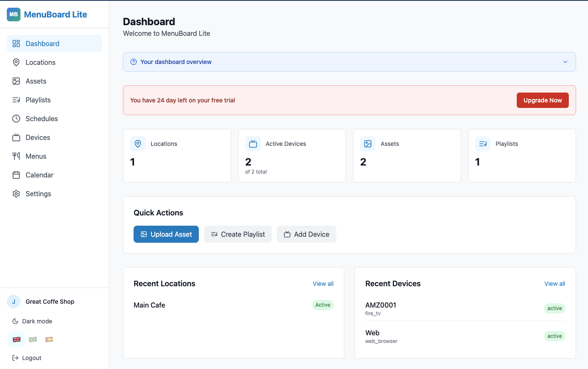Switch language to Spanish via Spain flag
588x369 pixels.
49,340
